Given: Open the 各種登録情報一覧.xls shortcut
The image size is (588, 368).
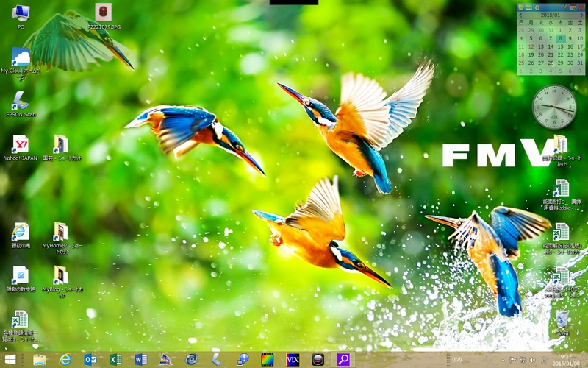Looking at the screenshot, I should point(20,325).
